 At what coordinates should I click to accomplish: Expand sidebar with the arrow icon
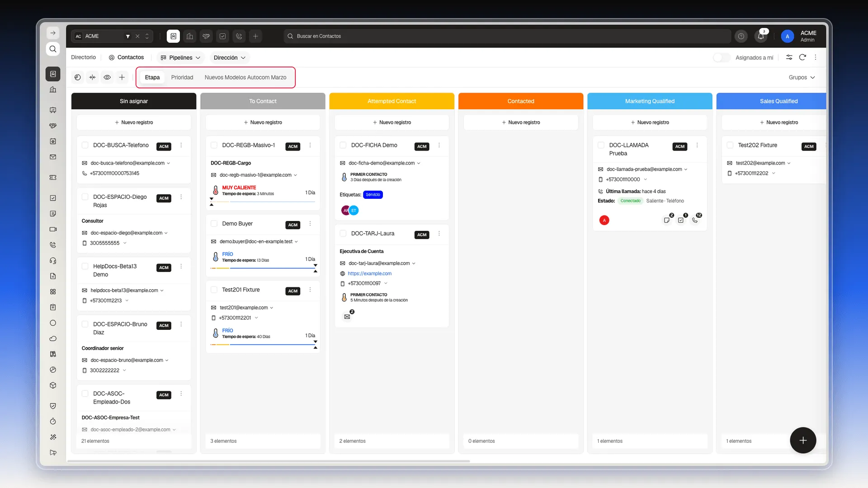53,33
